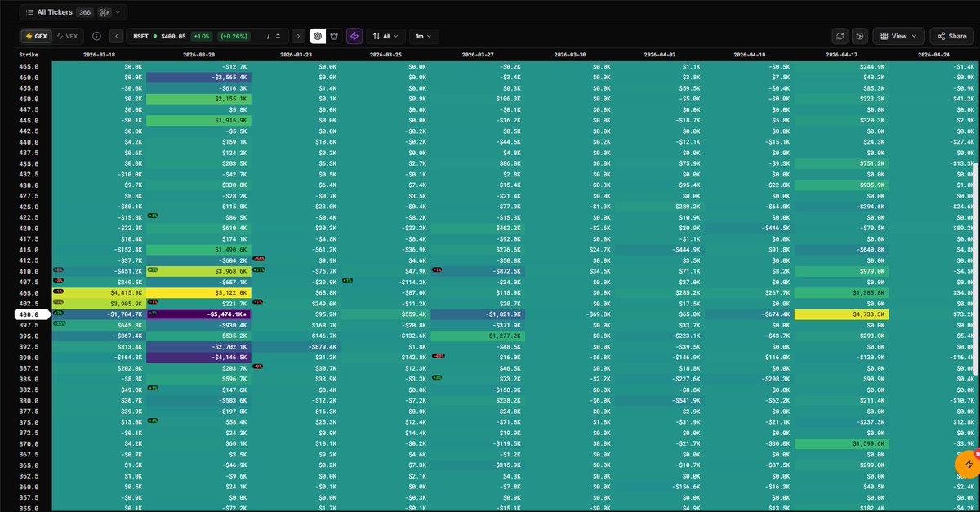Select the highlighted 400.0 strike label
The width and height of the screenshot is (980, 512).
(x=32, y=313)
